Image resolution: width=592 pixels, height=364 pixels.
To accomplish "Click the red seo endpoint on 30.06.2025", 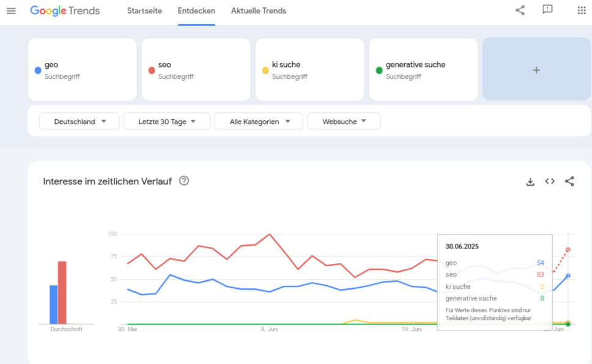I will click(x=568, y=250).
